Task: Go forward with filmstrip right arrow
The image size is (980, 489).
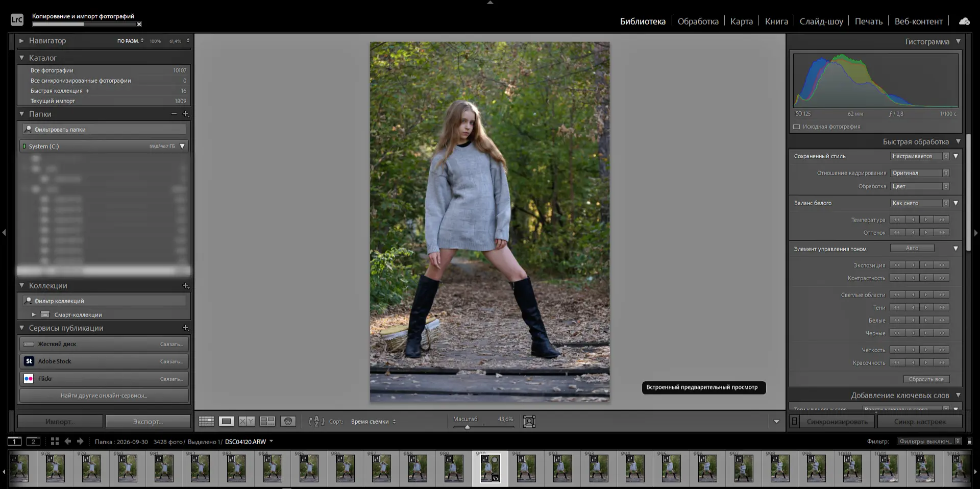Action: pos(80,442)
